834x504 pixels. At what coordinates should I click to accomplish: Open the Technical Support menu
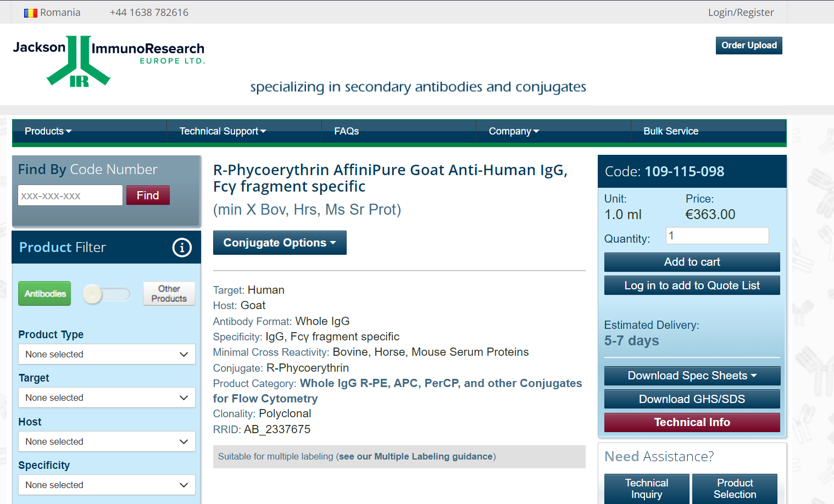pyautogui.click(x=223, y=131)
